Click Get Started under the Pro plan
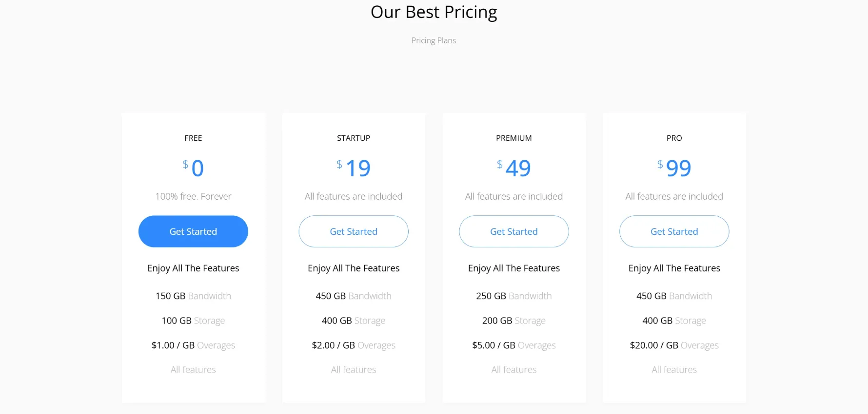 click(x=674, y=231)
